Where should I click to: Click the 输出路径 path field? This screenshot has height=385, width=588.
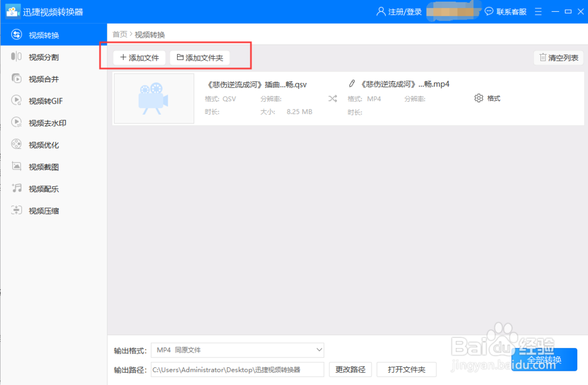238,370
